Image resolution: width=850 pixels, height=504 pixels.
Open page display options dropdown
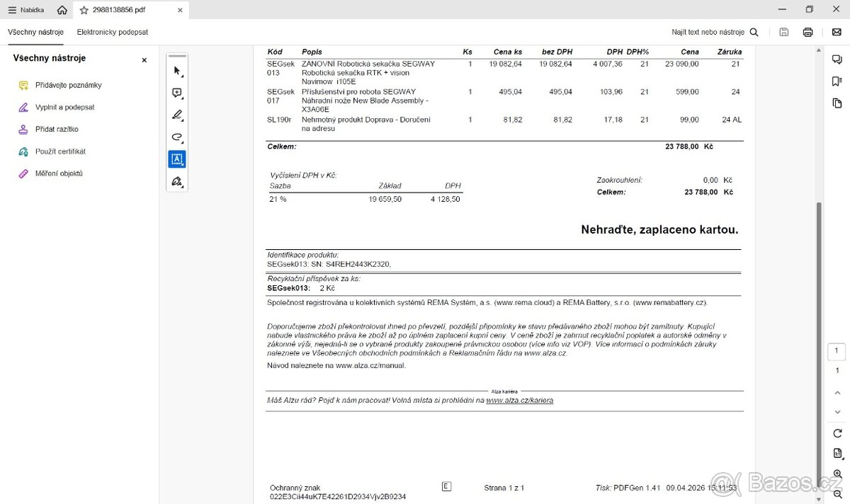(837, 454)
